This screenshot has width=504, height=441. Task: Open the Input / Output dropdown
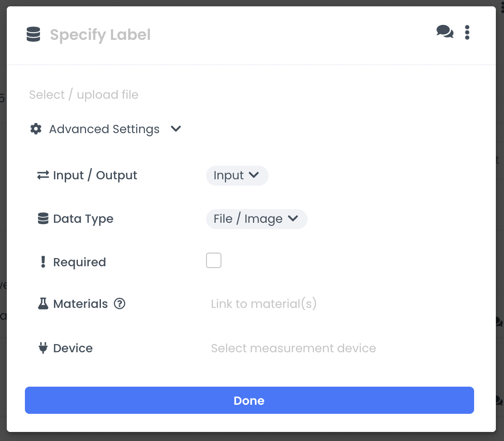[237, 175]
